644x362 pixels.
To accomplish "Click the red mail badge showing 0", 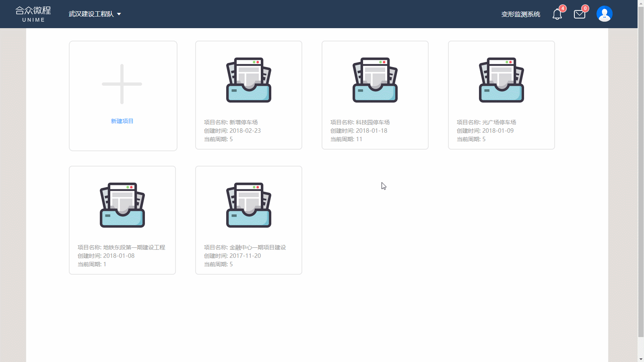I will (x=585, y=8).
